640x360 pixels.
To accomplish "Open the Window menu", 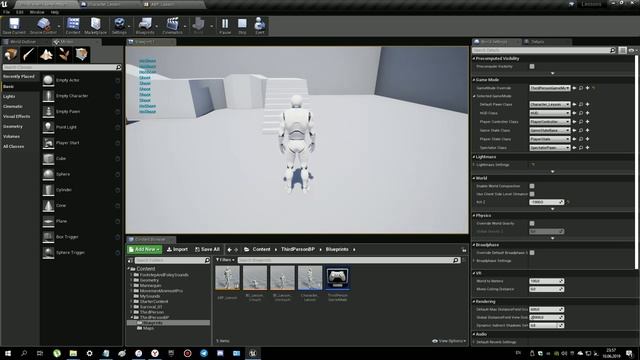I will 37,12.
